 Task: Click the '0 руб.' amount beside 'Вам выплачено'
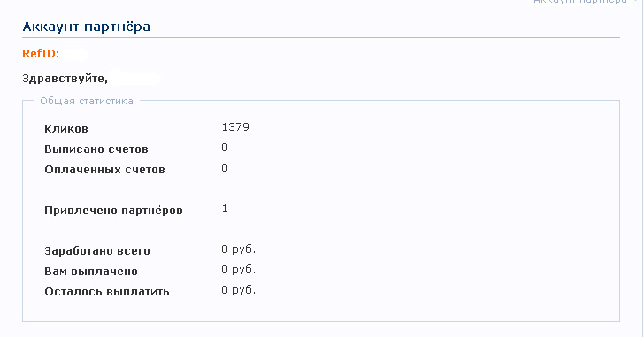[238, 270]
